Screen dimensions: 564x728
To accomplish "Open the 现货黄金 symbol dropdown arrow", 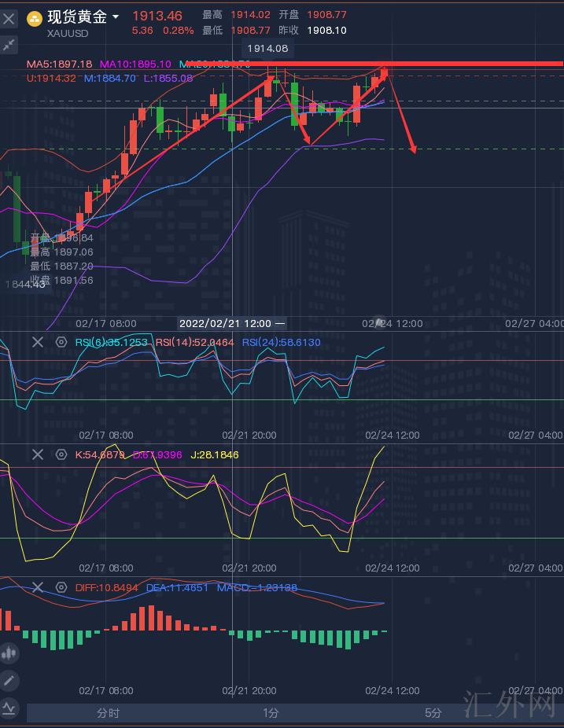I will [116, 17].
